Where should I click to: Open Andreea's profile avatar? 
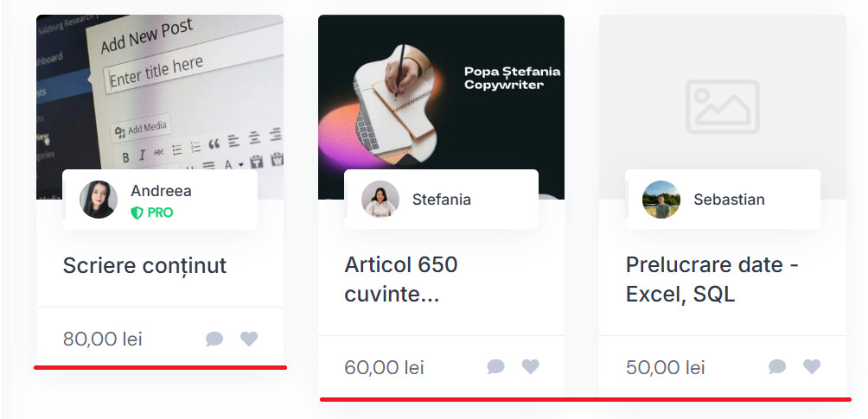(99, 200)
